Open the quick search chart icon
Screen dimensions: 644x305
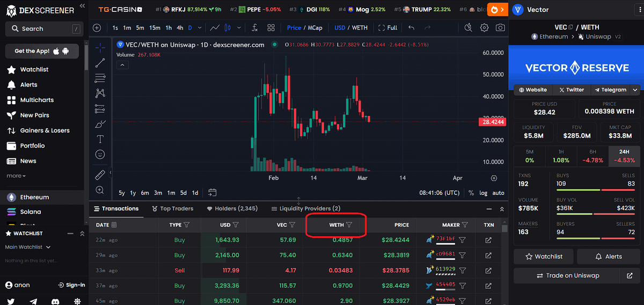(x=469, y=27)
